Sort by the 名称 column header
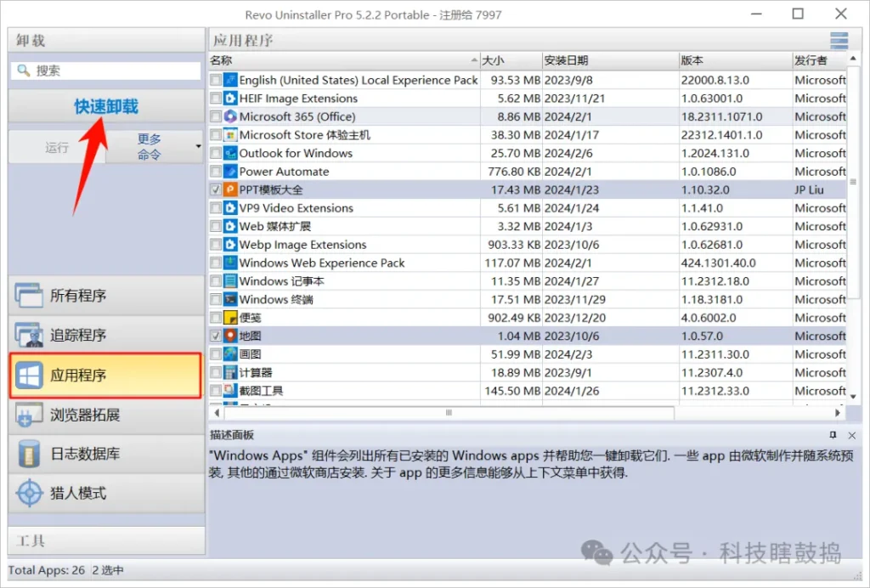 pyautogui.click(x=344, y=60)
